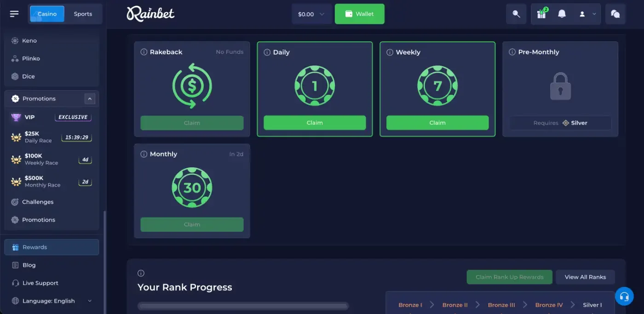Click the Weekly info icon
The height and width of the screenshot is (314, 644).
coord(390,52)
